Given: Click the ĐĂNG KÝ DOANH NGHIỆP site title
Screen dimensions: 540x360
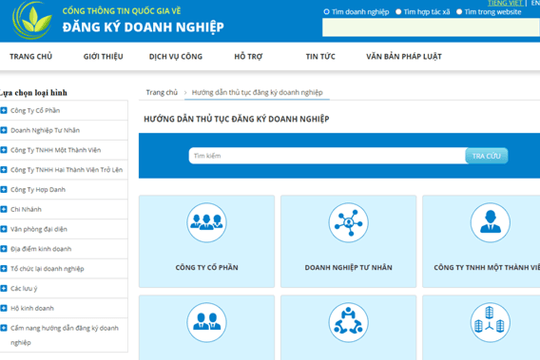Looking at the screenshot, I should click(x=143, y=27).
